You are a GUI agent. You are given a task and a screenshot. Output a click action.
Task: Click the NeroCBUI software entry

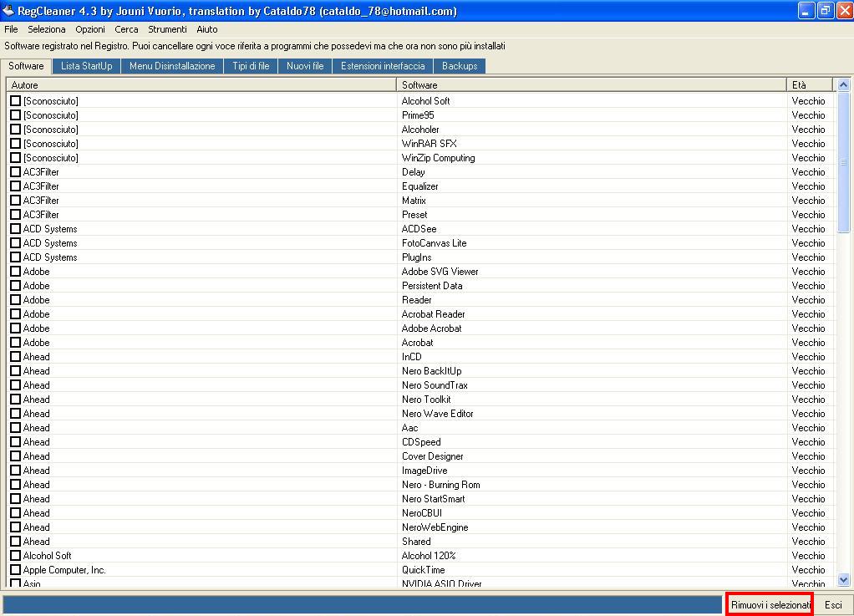pyautogui.click(x=421, y=512)
